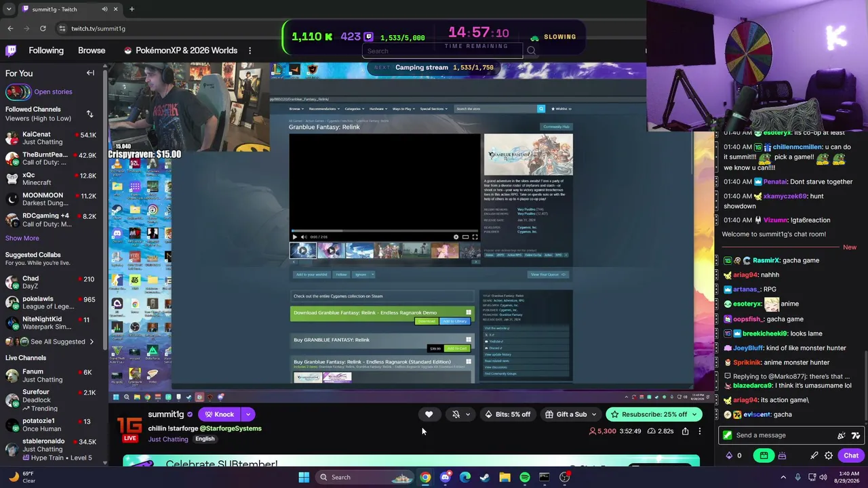Open chat identity badge selector
Viewport: 868px width, 488px height.
[728, 435]
